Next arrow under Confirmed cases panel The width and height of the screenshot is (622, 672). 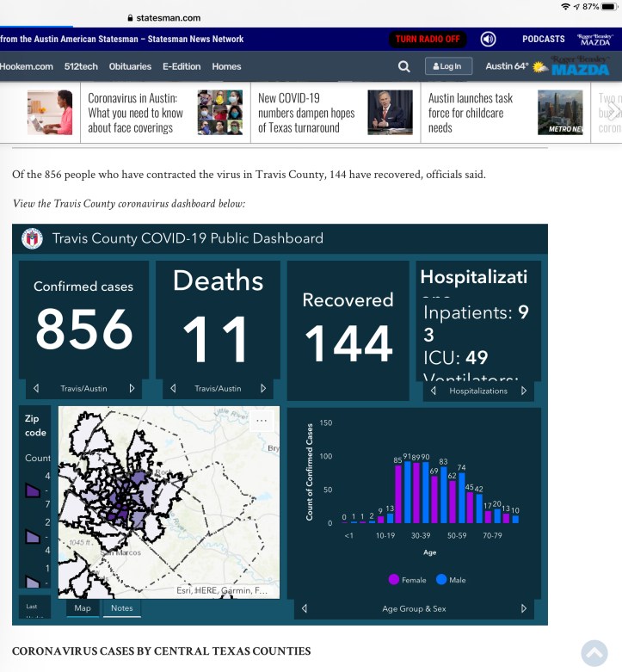coord(132,388)
